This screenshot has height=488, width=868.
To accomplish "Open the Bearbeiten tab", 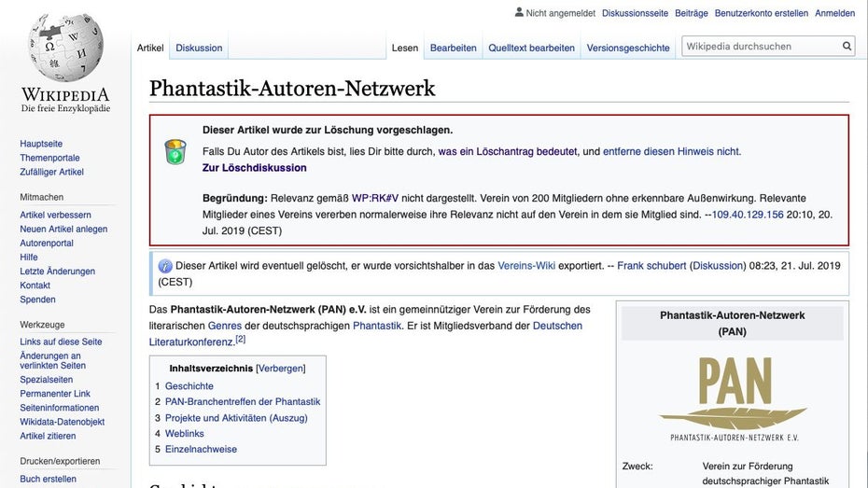I will tap(453, 49).
